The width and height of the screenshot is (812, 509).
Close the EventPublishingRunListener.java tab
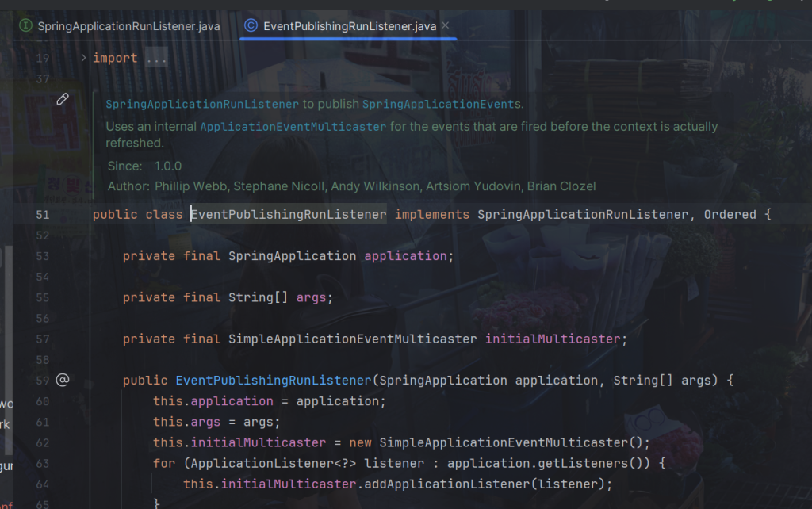[x=447, y=25]
